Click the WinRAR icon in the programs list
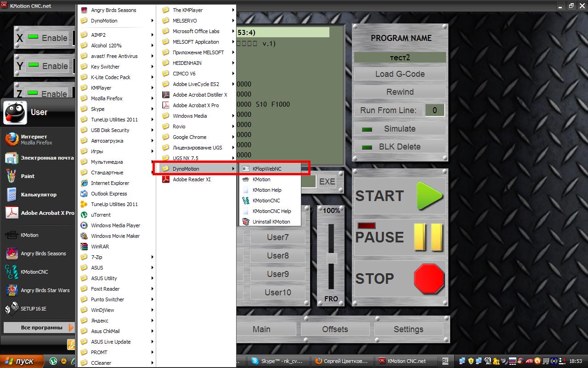The width and height of the screenshot is (588, 368). point(84,247)
